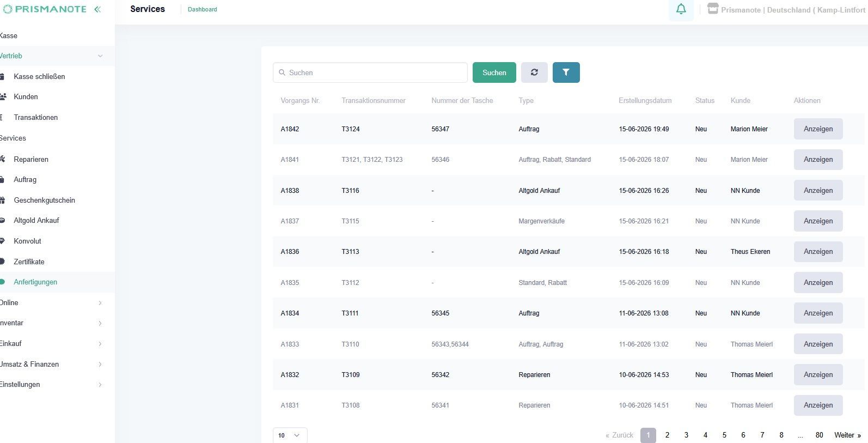Open the Dashboard breadcrumb link
This screenshot has width=868, height=443.
[x=202, y=9]
